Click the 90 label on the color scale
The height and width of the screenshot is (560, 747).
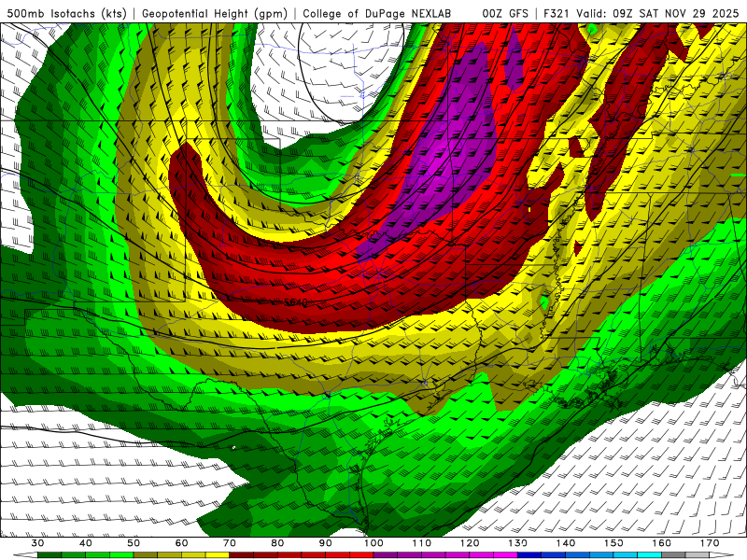pyautogui.click(x=325, y=543)
